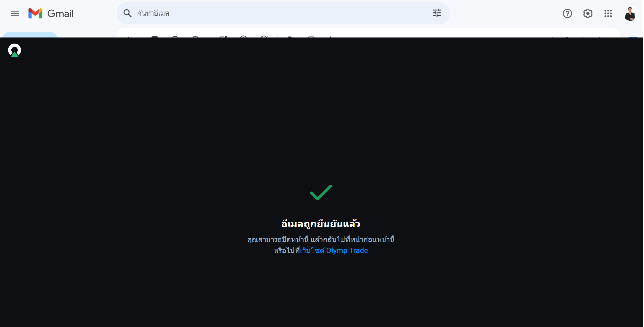Open the Gmail main menu hamburger

(x=15, y=13)
